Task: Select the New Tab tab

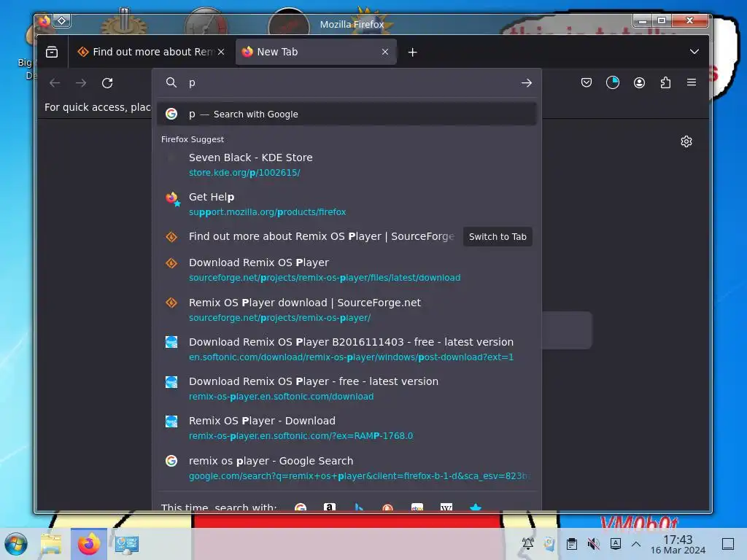Action: pyautogui.click(x=314, y=52)
